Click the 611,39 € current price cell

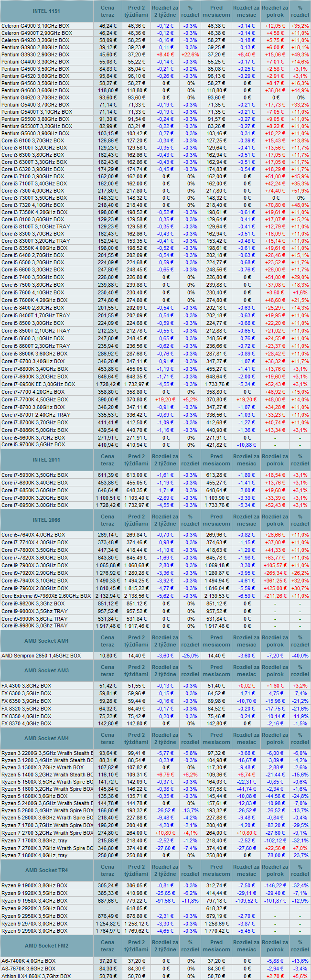(x=107, y=475)
